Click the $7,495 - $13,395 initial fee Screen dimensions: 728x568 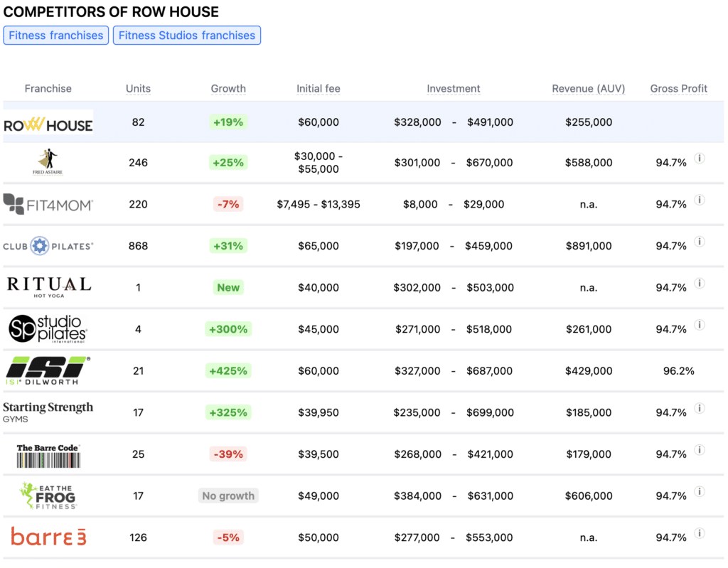click(318, 204)
